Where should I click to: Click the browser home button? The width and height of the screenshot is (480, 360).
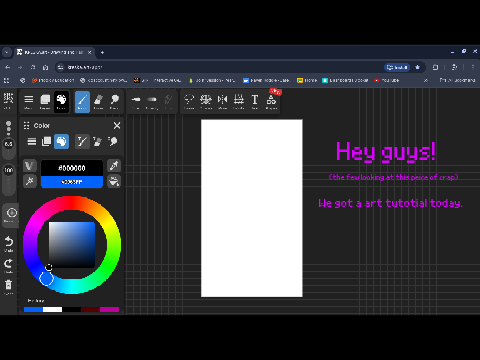tap(45, 67)
